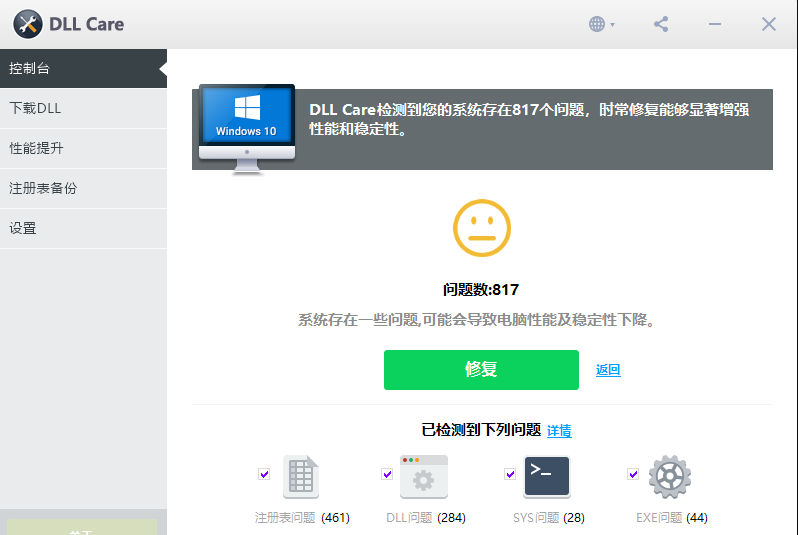Screen dimensions: 798x535
Task: Click the registry document grid icon
Action: pyautogui.click(x=301, y=476)
